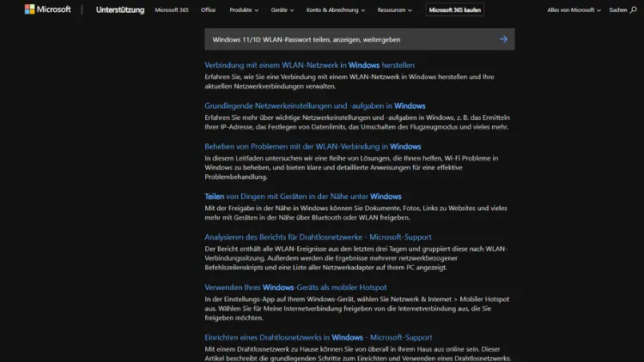
Task: Expand the Konto & Abrechnung dropdown
Action: point(336,9)
